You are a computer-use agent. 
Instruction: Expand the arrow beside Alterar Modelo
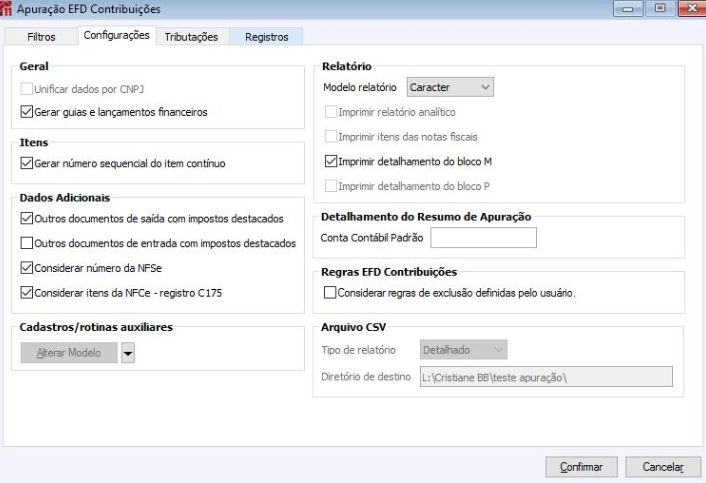[128, 353]
